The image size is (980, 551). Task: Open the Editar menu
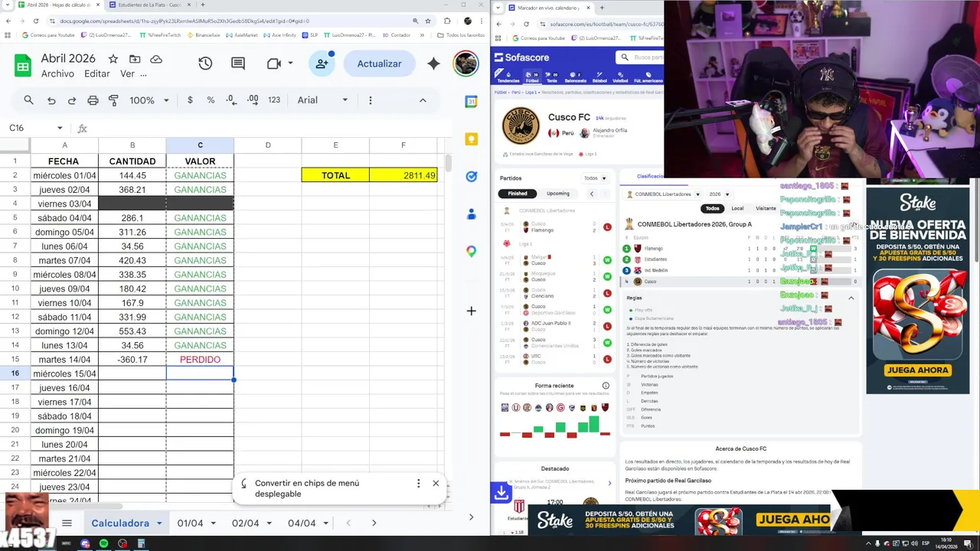97,74
